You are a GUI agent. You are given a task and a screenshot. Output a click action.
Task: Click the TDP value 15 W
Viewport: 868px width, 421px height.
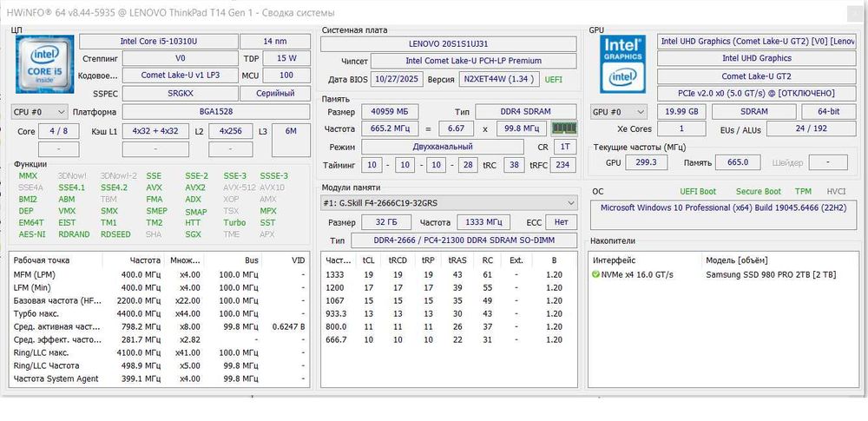286,58
